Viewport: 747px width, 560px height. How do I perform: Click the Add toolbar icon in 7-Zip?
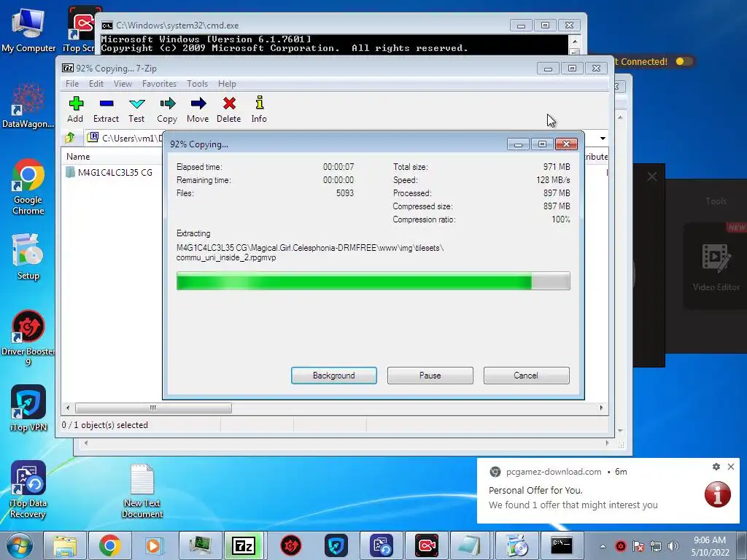(75, 109)
